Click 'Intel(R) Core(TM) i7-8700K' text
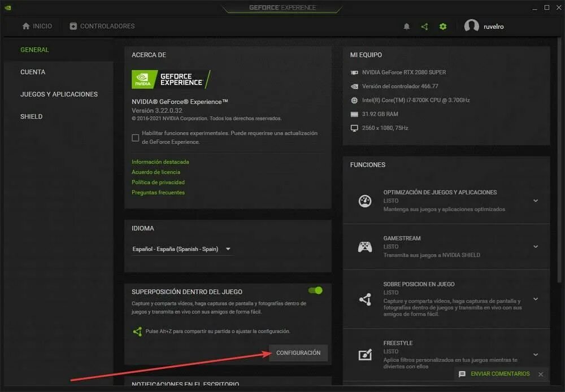The height and width of the screenshot is (392, 565). [416, 100]
